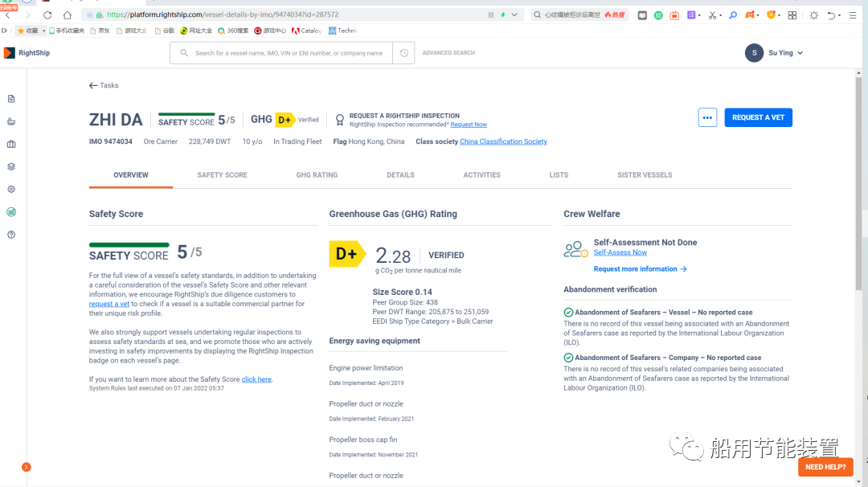This screenshot has width=868, height=487.
Task: Click the green Safety Score progress bar
Action: (x=129, y=244)
